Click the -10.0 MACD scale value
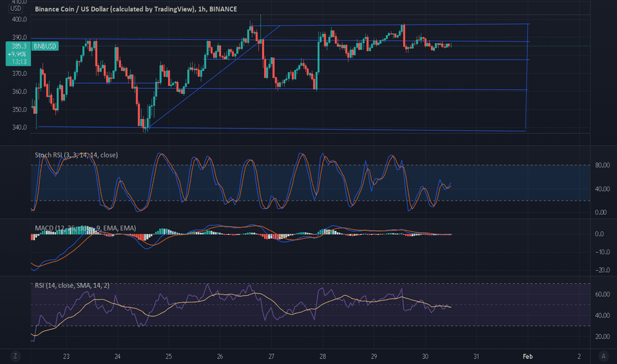 (602, 252)
